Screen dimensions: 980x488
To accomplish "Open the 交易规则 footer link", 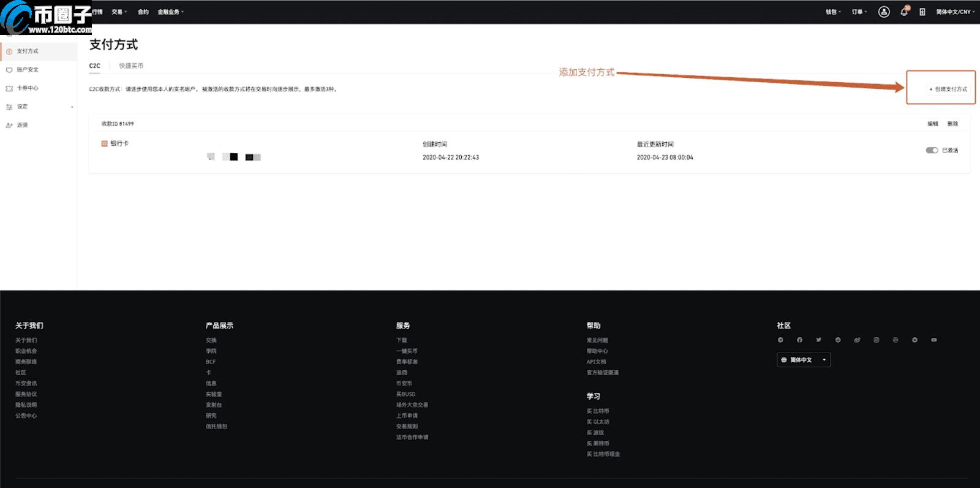I will tap(407, 426).
